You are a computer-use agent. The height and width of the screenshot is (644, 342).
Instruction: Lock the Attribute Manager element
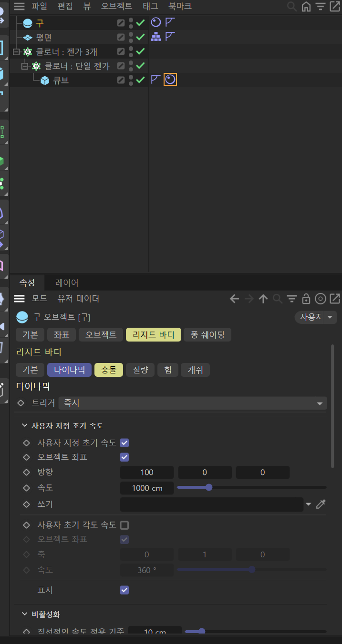(x=306, y=299)
